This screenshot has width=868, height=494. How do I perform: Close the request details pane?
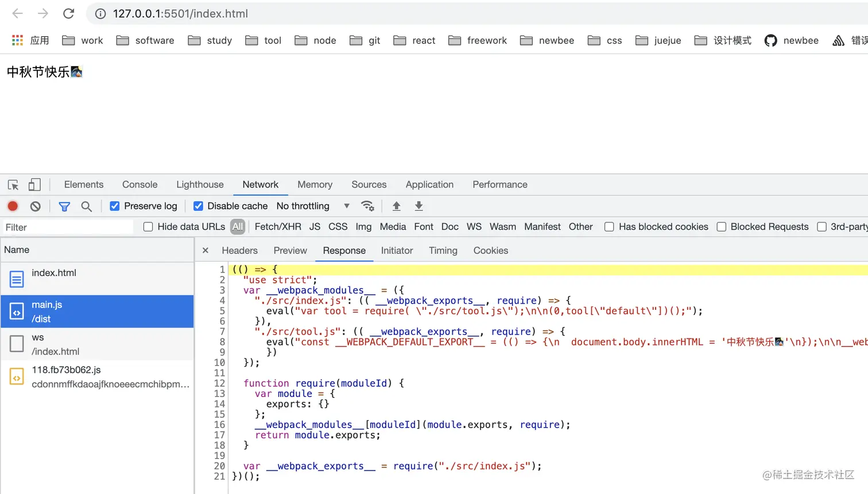(x=206, y=251)
